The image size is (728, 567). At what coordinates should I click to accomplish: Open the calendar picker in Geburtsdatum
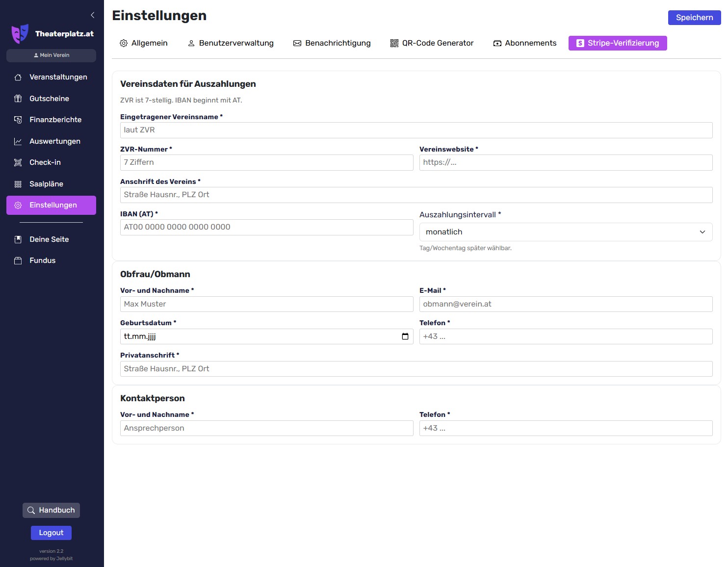pos(405,336)
